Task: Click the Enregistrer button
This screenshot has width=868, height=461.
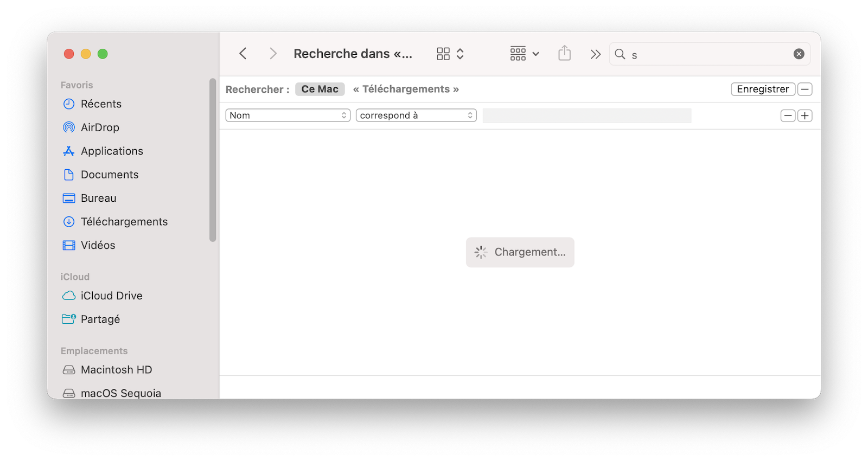Action: coord(763,89)
